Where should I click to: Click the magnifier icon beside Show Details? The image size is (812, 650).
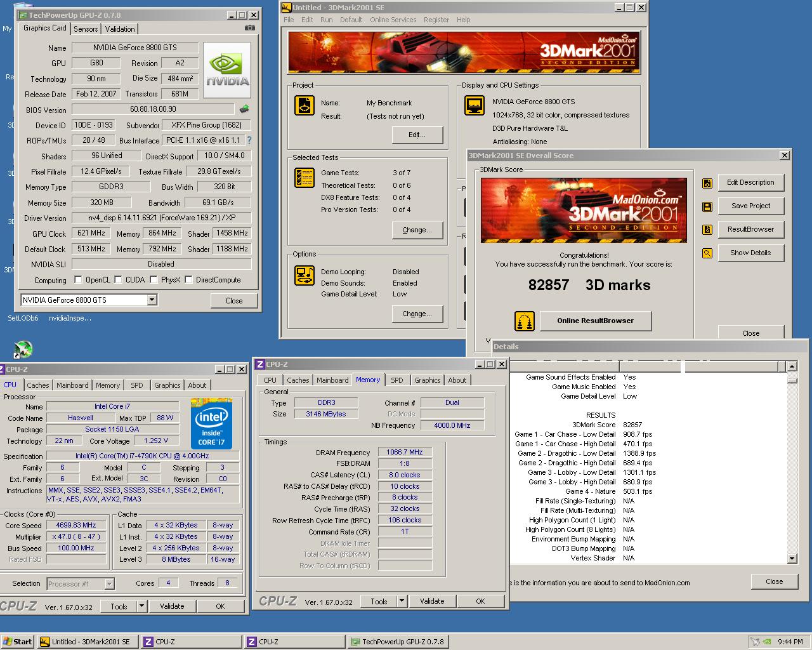(707, 253)
